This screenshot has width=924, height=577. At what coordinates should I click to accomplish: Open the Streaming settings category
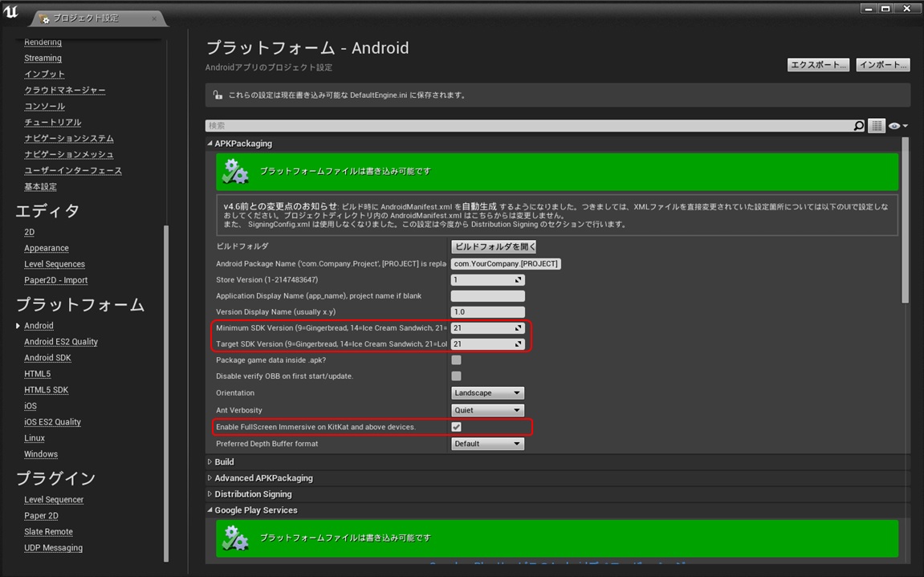(43, 58)
